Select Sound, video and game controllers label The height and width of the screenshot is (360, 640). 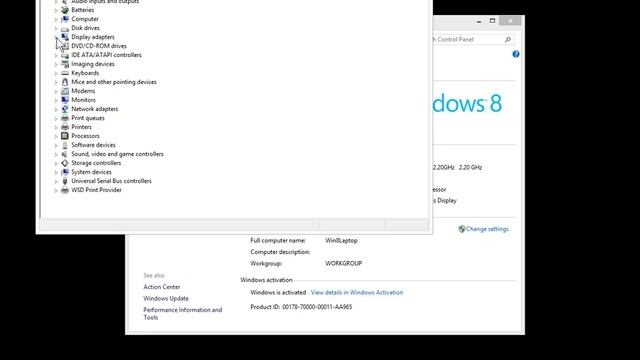click(118, 154)
